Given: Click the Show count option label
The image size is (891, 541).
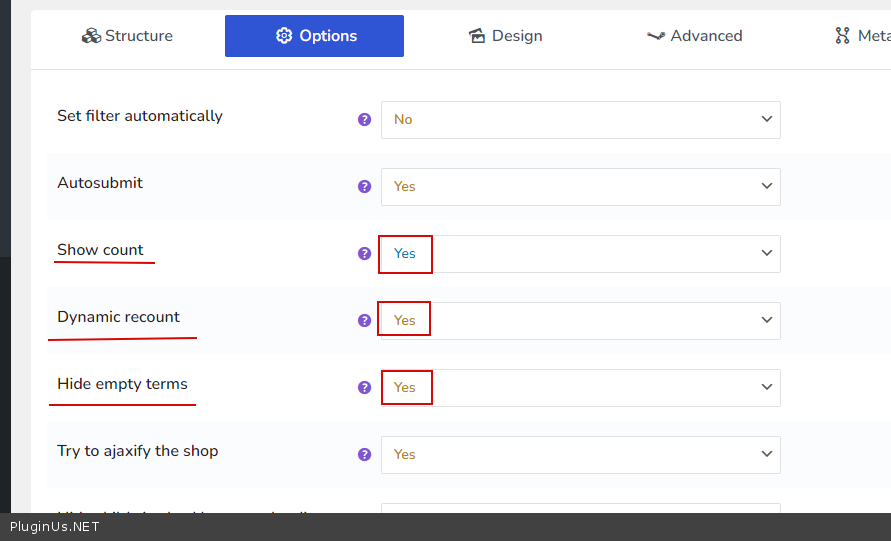Looking at the screenshot, I should click(x=100, y=250).
